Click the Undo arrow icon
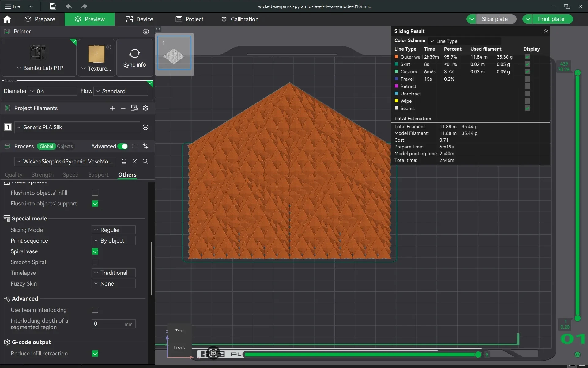 pyautogui.click(x=69, y=6)
